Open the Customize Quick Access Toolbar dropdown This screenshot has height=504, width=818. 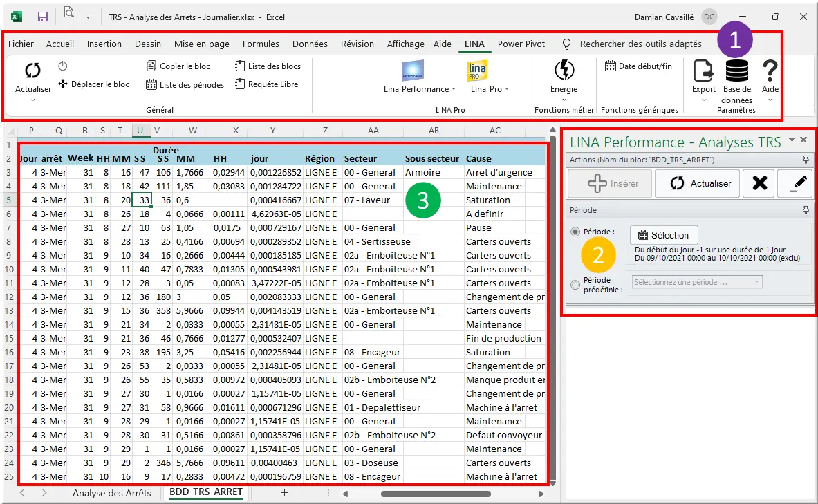[89, 17]
